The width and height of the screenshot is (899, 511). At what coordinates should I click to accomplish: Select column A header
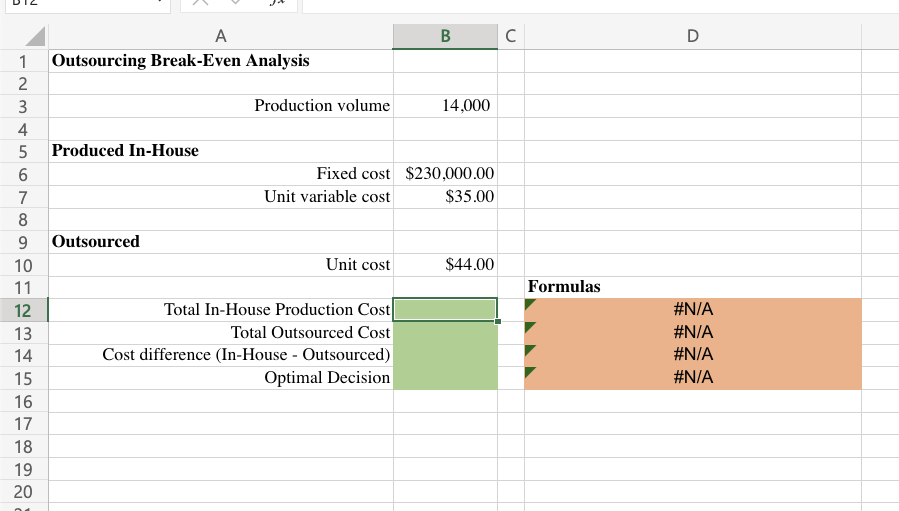pos(221,36)
